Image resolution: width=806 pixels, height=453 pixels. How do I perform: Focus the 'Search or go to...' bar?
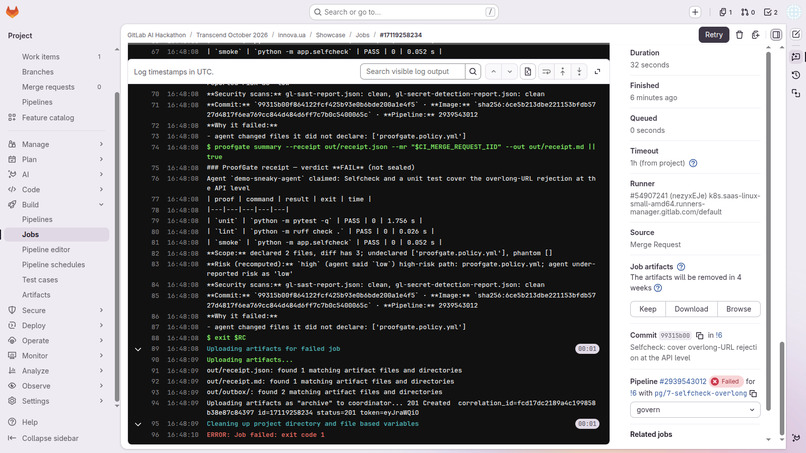[x=404, y=12]
